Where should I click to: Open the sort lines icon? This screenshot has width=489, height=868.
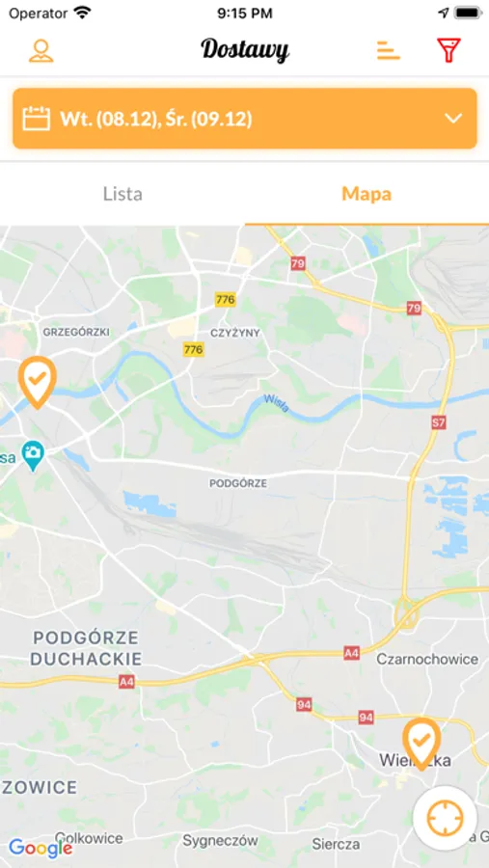(x=388, y=51)
